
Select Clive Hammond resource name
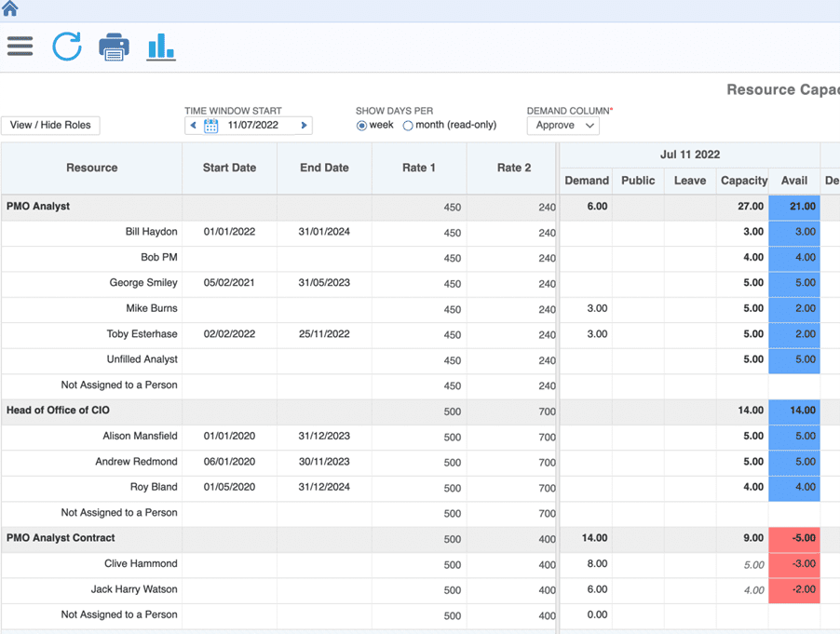141,564
